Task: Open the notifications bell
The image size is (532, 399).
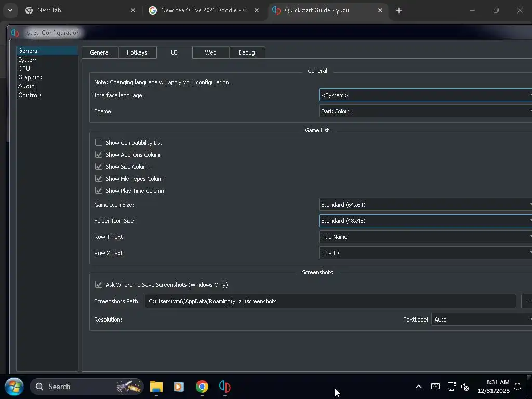Action: (x=517, y=387)
